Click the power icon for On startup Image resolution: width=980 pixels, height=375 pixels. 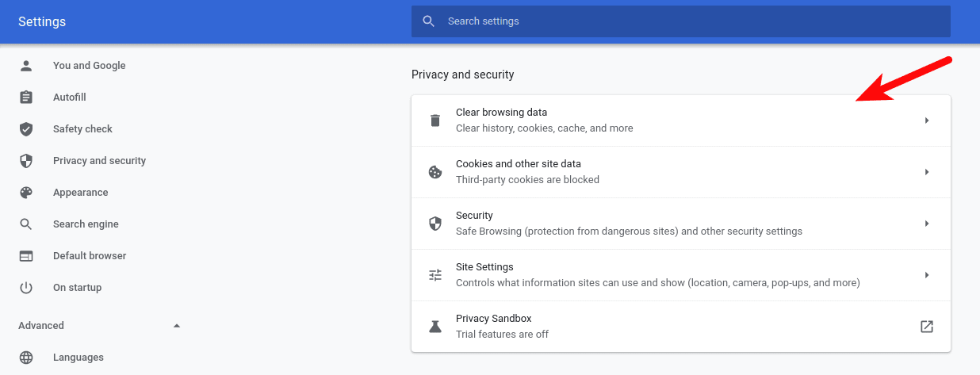pos(26,288)
